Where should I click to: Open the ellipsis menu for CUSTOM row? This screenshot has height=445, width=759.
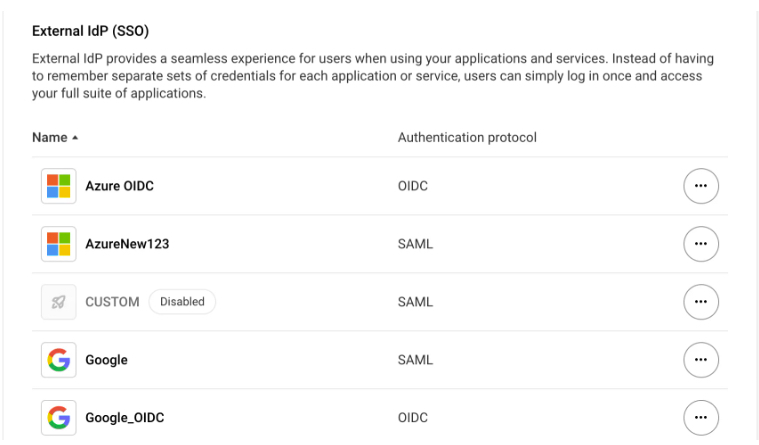click(700, 302)
